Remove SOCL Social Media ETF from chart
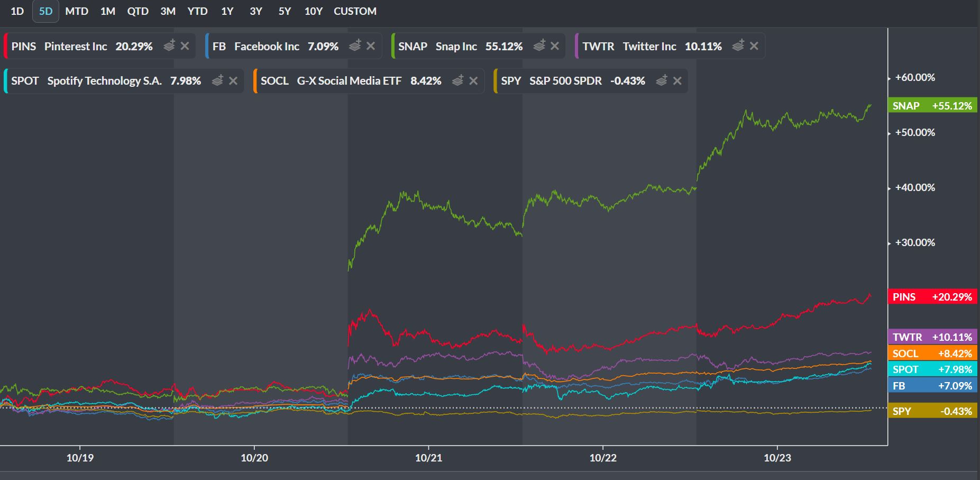 (473, 80)
